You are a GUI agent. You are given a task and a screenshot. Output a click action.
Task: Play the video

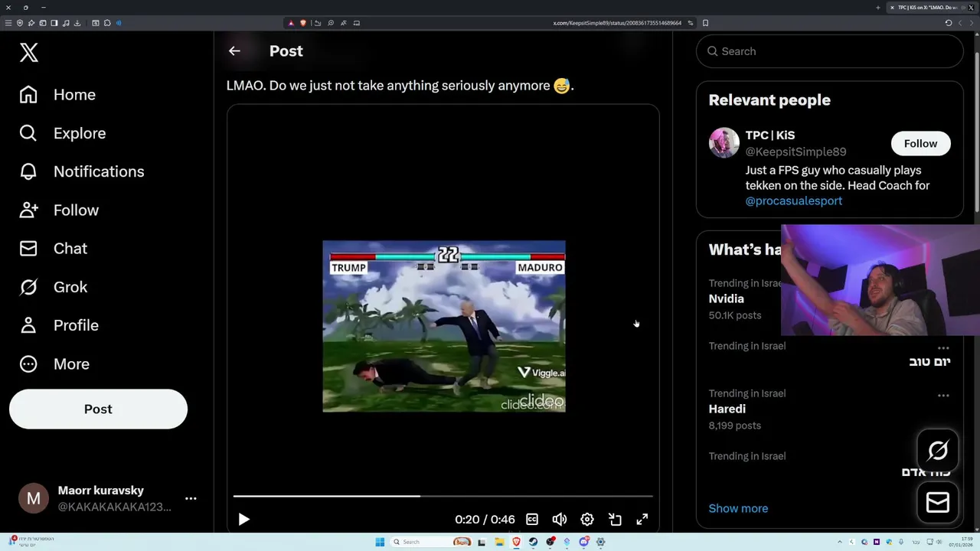click(x=243, y=520)
